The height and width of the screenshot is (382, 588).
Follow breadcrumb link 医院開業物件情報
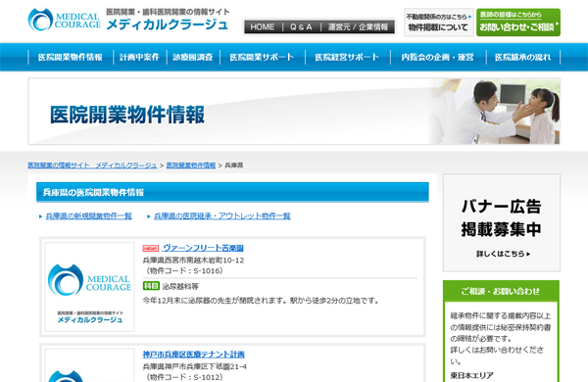coord(191,166)
